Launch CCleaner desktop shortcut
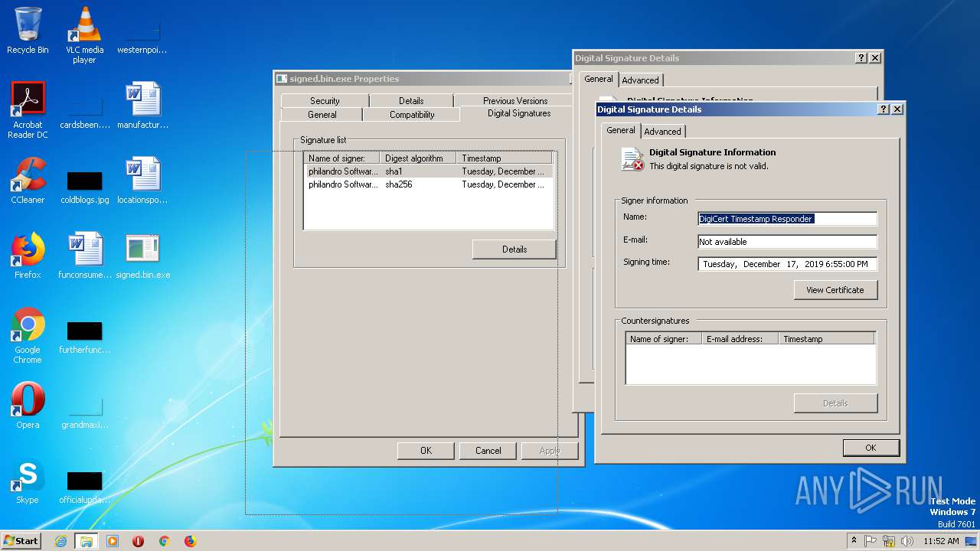Image resolution: width=980 pixels, height=551 pixels. click(x=28, y=181)
